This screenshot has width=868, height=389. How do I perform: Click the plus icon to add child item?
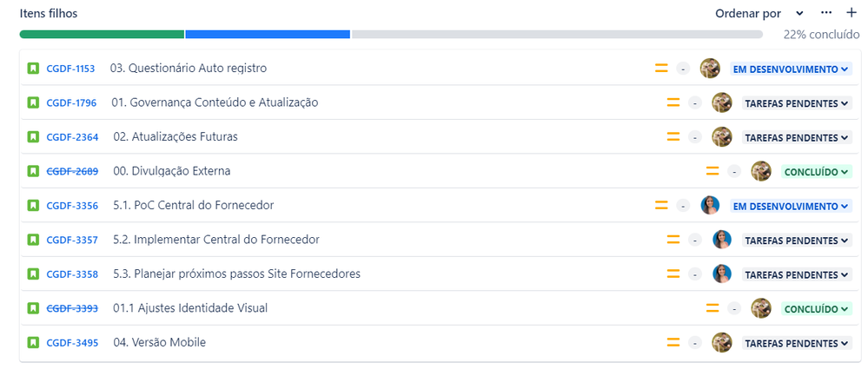[851, 13]
